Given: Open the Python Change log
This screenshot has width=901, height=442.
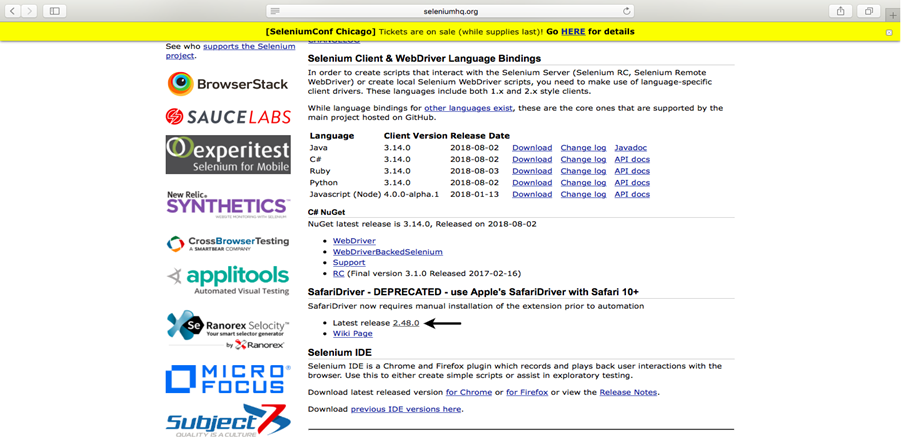Looking at the screenshot, I should (x=583, y=183).
